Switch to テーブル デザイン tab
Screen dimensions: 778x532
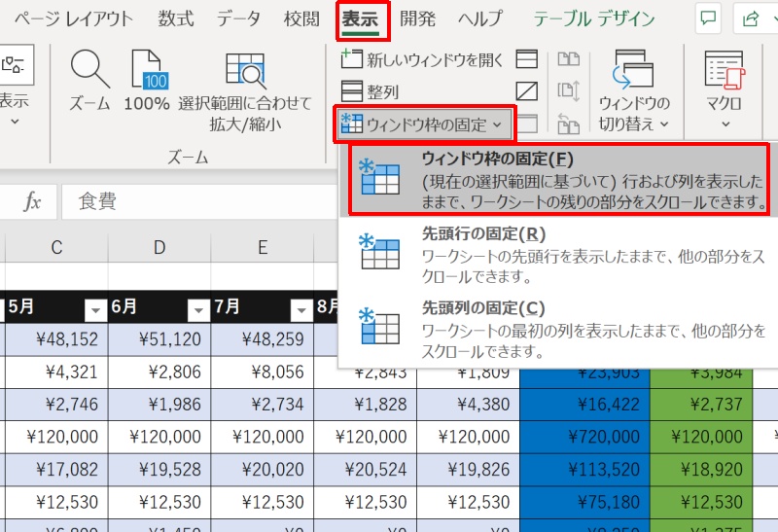(x=594, y=18)
